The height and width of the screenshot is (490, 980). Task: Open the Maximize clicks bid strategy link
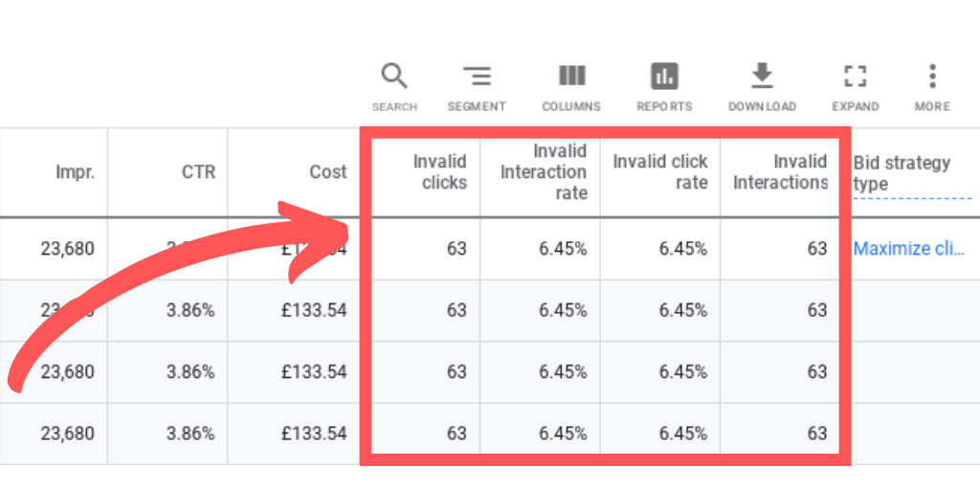pyautogui.click(x=908, y=249)
